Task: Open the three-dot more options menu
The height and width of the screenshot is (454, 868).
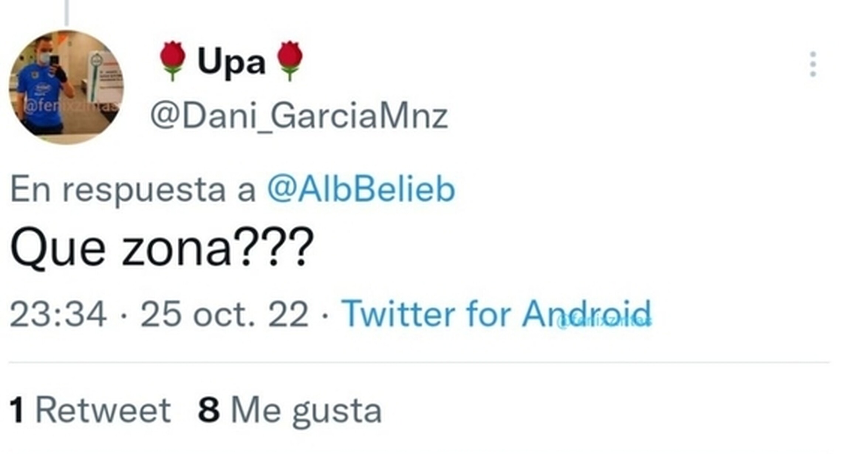Action: pos(813,64)
